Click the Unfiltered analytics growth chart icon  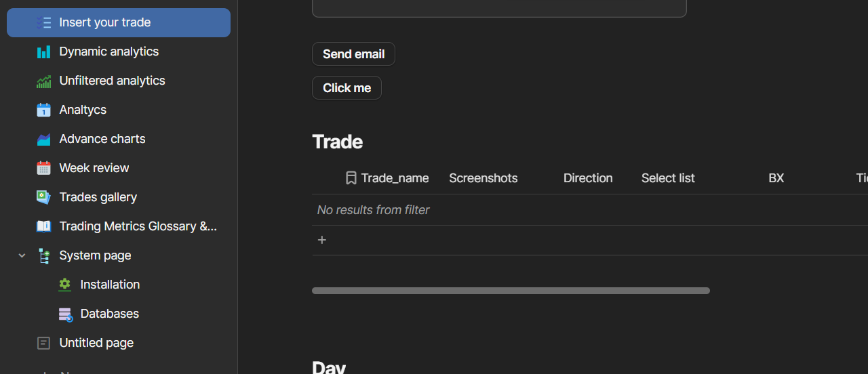pyautogui.click(x=43, y=81)
